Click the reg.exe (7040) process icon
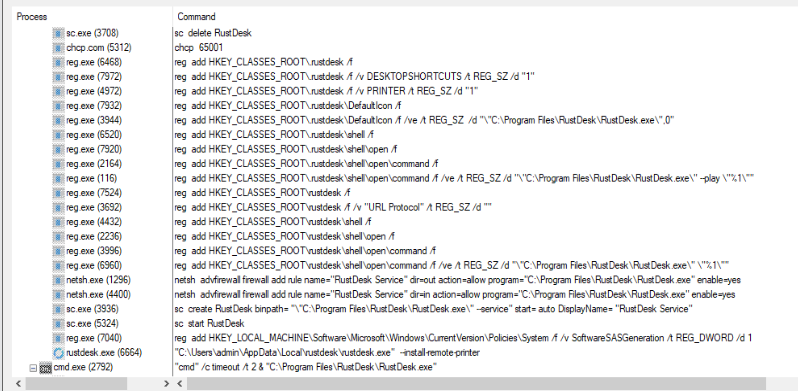 [59, 338]
